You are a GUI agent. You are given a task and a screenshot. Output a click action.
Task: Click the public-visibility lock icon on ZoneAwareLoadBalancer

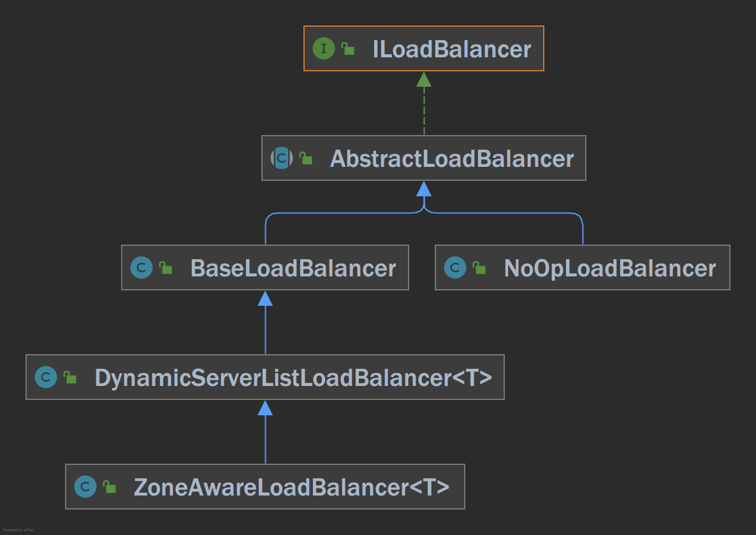(x=110, y=487)
